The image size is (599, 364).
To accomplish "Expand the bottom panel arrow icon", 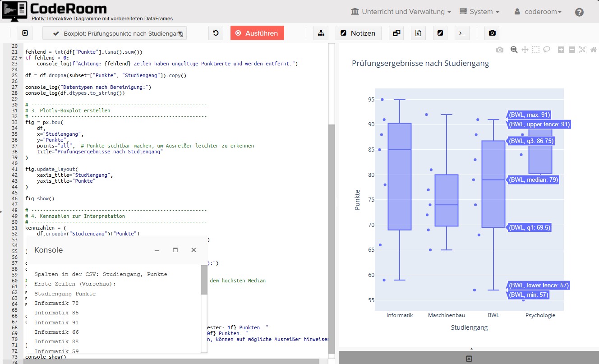I will (x=469, y=359).
